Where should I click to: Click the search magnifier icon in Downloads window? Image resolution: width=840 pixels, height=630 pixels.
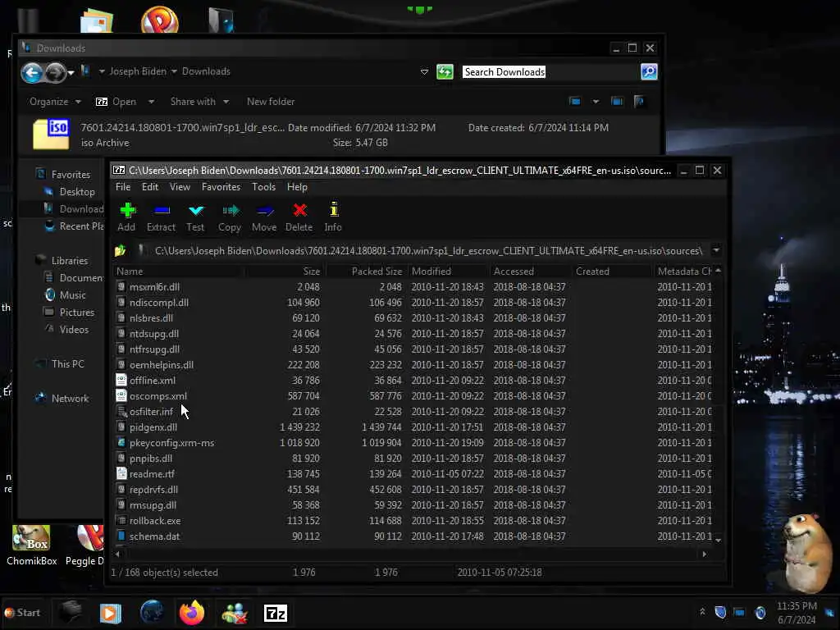tap(649, 72)
